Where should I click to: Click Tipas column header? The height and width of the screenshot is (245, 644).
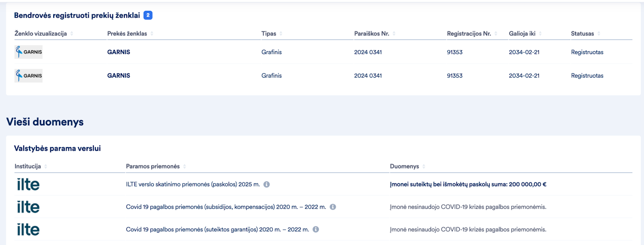(269, 33)
